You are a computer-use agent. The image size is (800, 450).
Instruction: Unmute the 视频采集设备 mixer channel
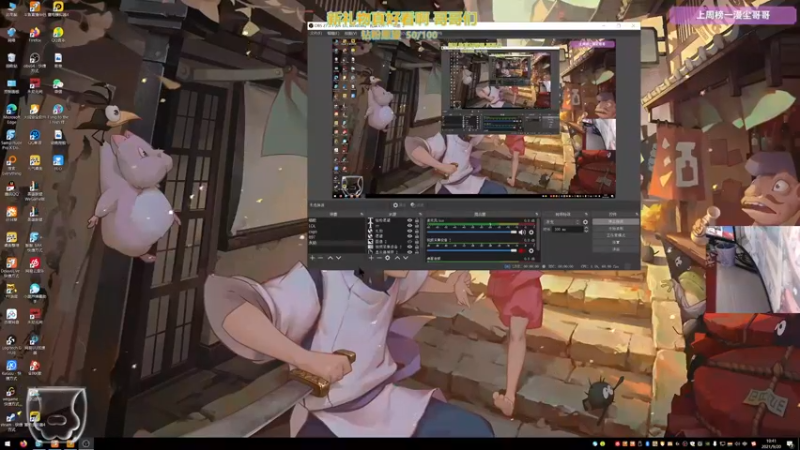[x=522, y=251]
